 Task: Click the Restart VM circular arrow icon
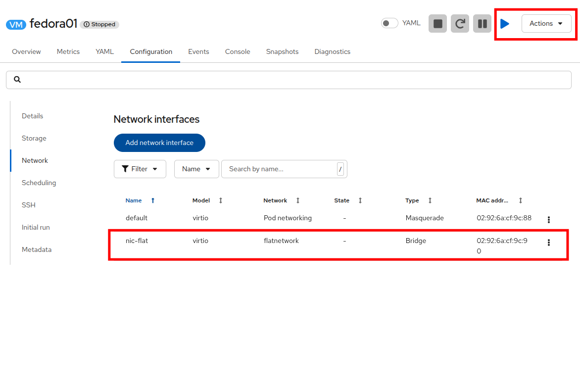click(x=460, y=24)
